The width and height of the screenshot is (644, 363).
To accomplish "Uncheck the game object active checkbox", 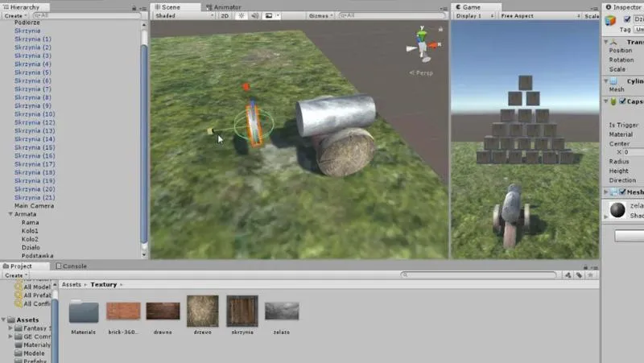I will [628, 19].
